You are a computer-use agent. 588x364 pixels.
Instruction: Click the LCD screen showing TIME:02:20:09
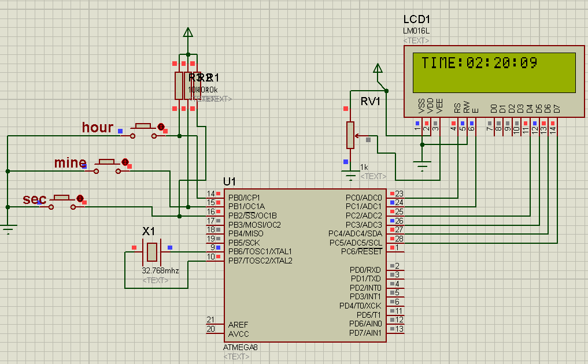[494, 72]
